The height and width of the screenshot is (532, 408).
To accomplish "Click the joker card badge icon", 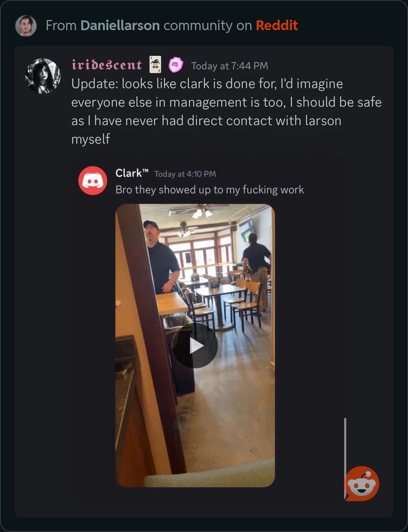I will tap(155, 65).
